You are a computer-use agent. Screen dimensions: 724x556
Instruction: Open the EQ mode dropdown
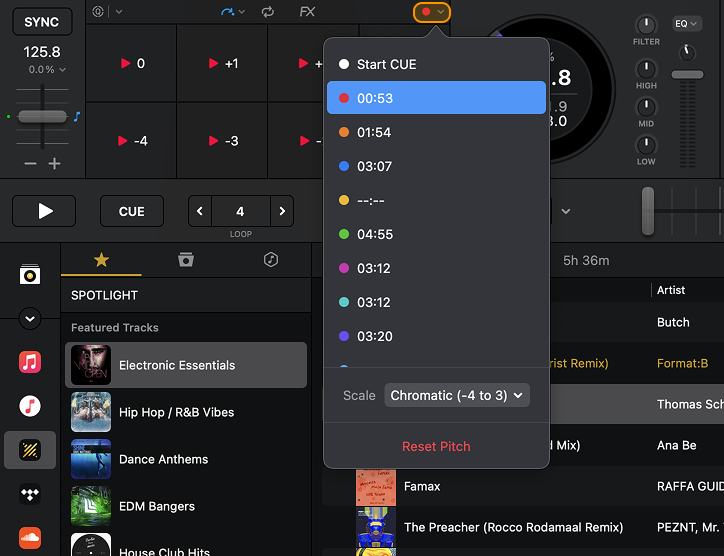coord(687,24)
